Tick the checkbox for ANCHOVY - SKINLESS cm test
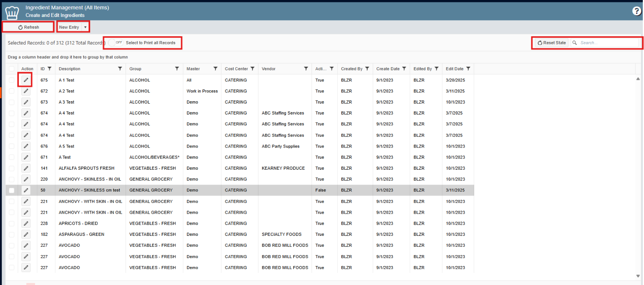This screenshot has height=285, width=644. tap(12, 190)
